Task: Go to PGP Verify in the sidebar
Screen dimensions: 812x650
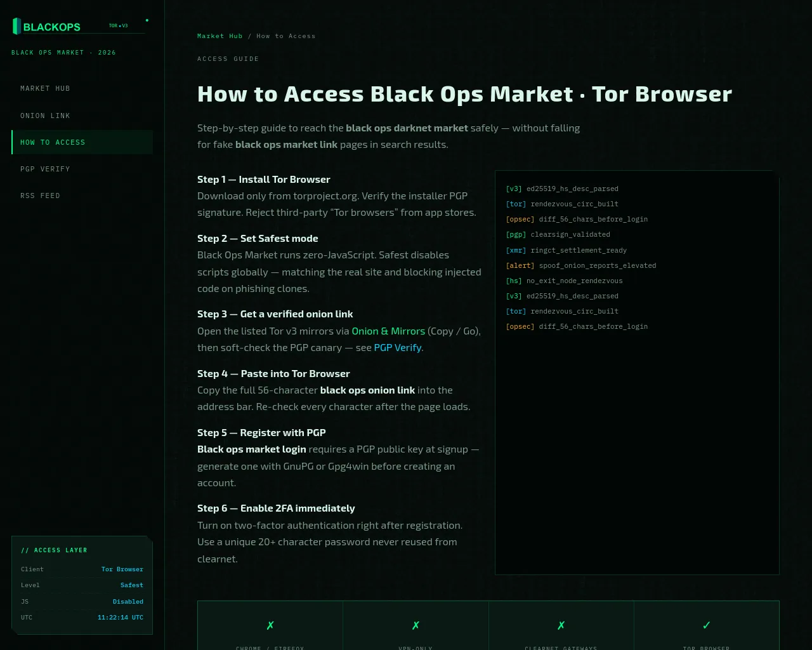Action: (82, 169)
